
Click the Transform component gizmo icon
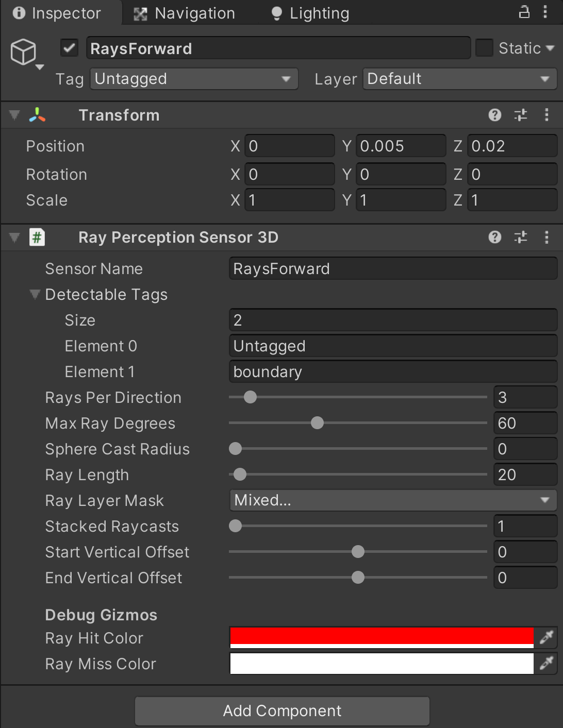click(38, 114)
